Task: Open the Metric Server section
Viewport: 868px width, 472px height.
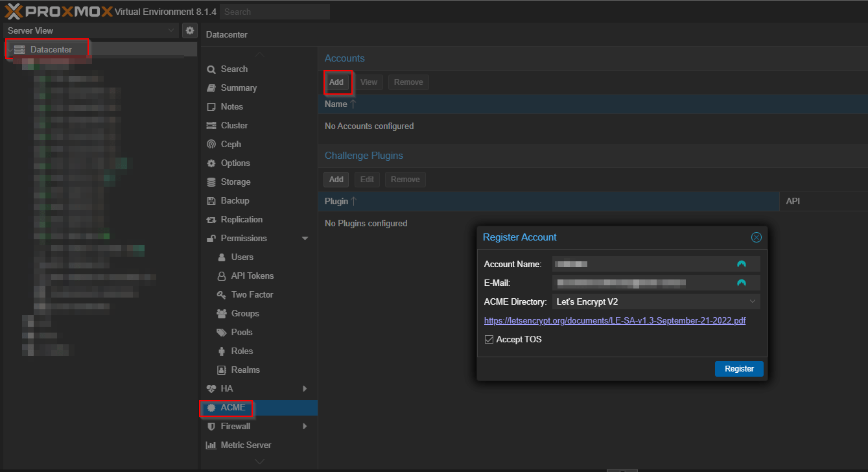Action: pyautogui.click(x=246, y=445)
